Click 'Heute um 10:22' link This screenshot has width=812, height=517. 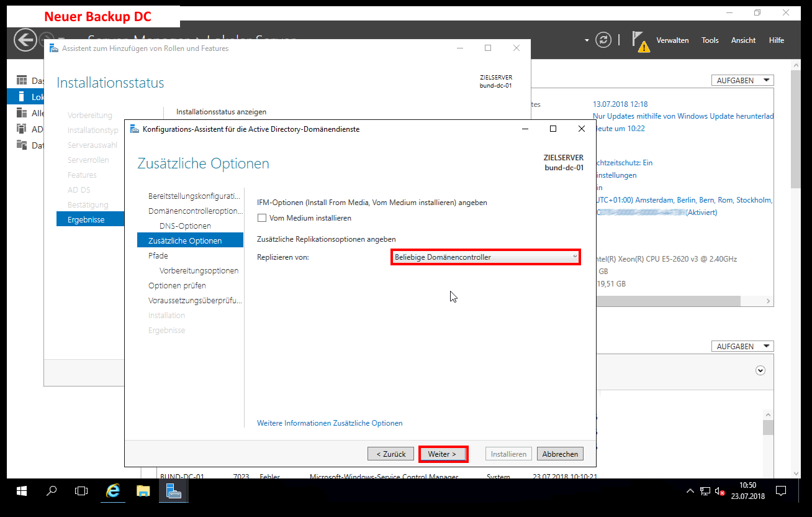(620, 129)
